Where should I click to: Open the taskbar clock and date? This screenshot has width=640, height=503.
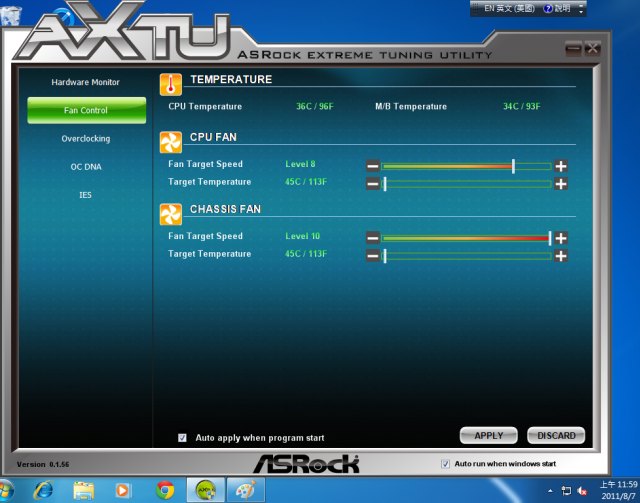click(618, 490)
